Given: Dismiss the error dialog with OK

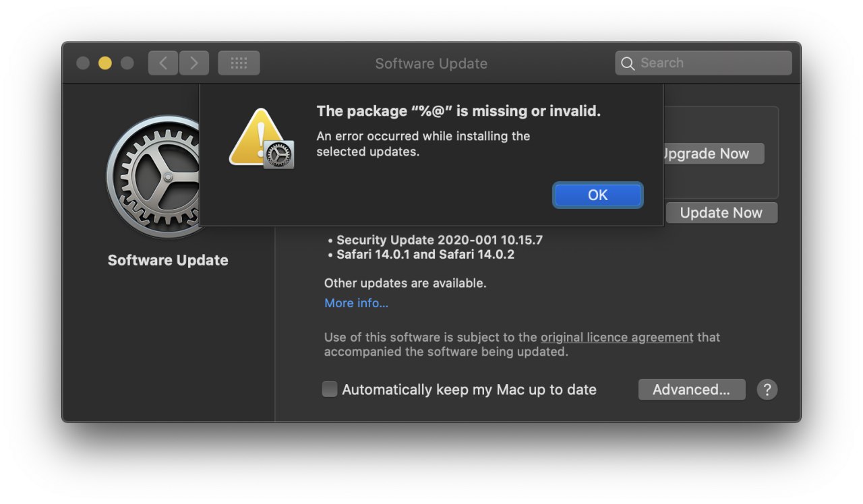Looking at the screenshot, I should coord(597,195).
